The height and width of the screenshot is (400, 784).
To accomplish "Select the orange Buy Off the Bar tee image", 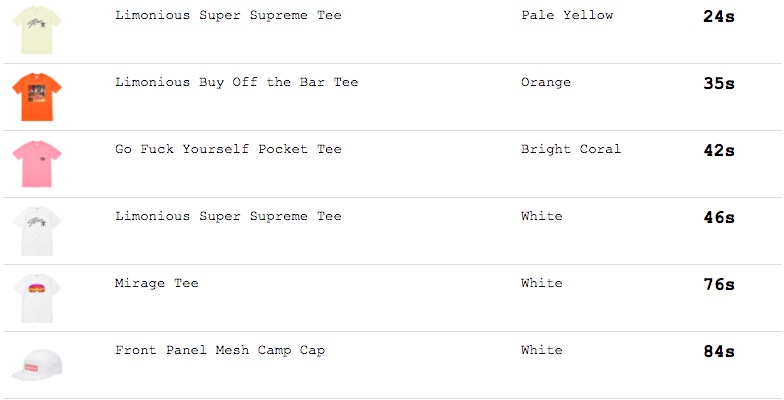I will click(37, 97).
